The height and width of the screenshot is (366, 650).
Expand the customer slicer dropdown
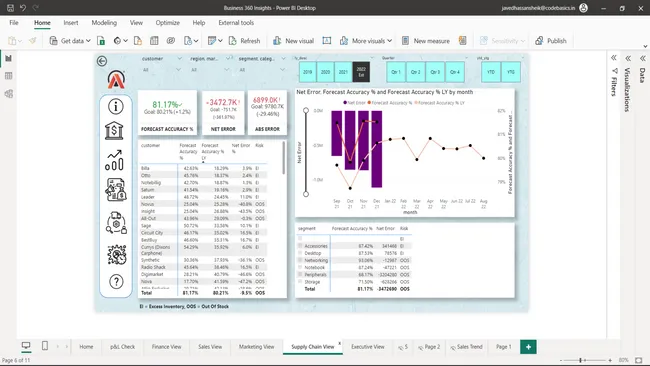pyautogui.click(x=179, y=58)
